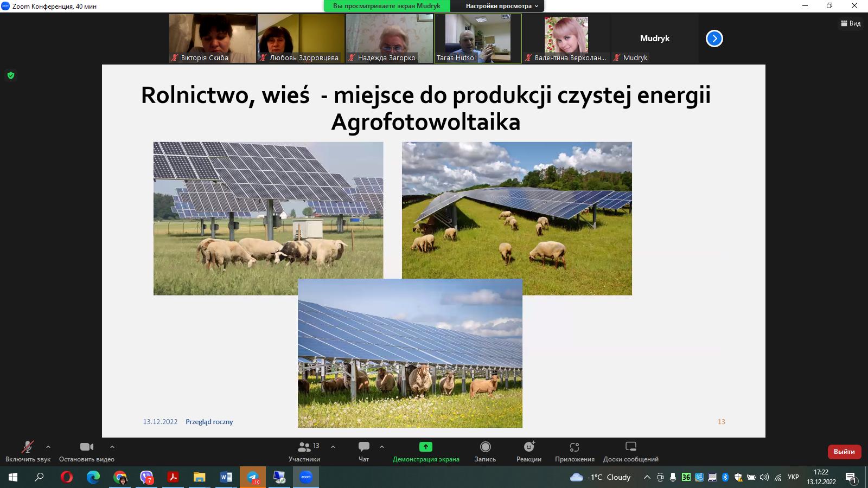Click the battery status tray icon
The image size is (868, 488).
(x=751, y=477)
